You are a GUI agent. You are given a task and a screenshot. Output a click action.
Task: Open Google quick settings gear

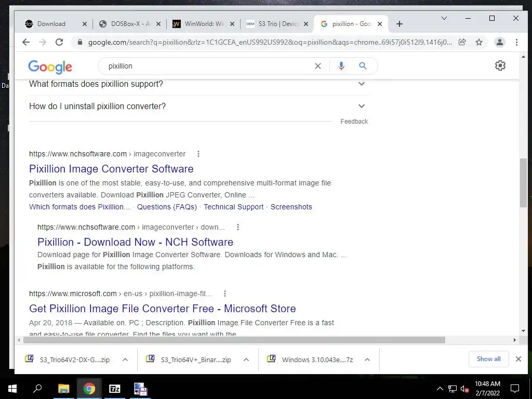click(x=500, y=65)
